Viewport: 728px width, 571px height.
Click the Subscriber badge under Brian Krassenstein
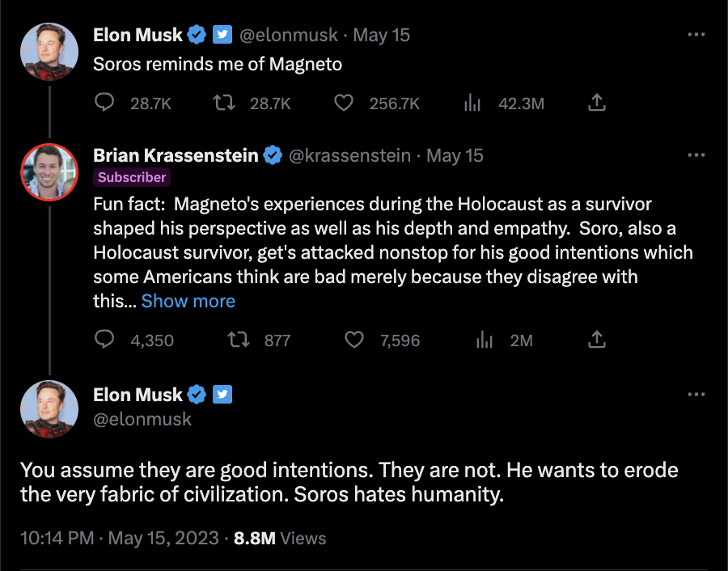point(132,177)
